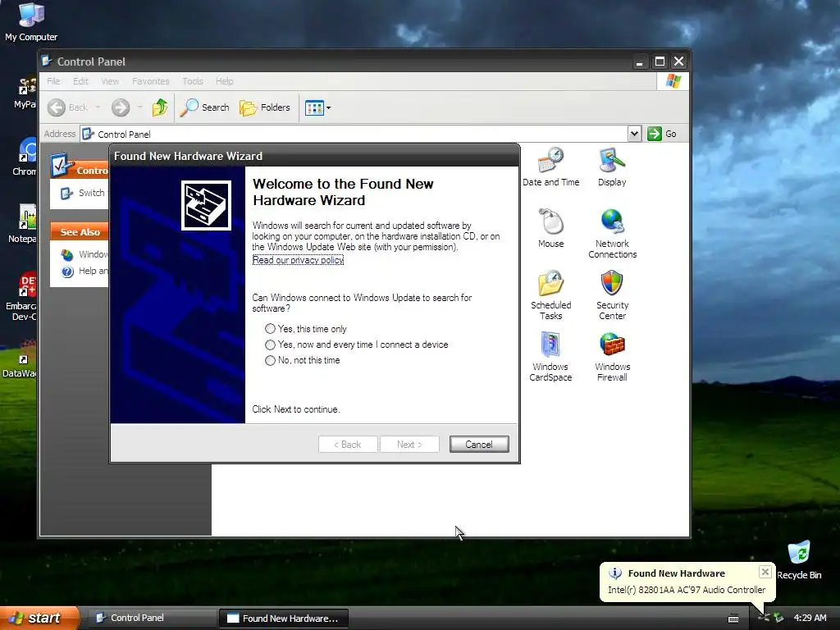840x630 pixels.
Task: Open the File menu
Action: [53, 81]
